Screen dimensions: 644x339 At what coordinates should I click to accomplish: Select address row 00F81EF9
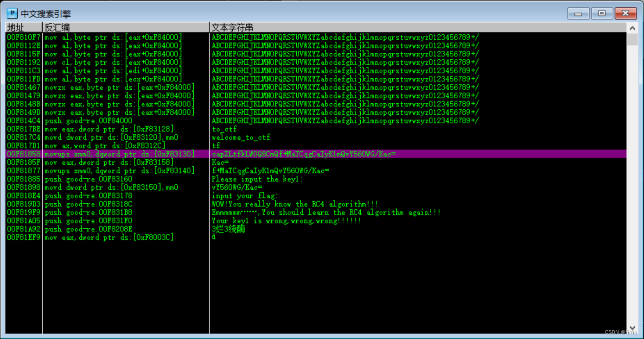24,237
